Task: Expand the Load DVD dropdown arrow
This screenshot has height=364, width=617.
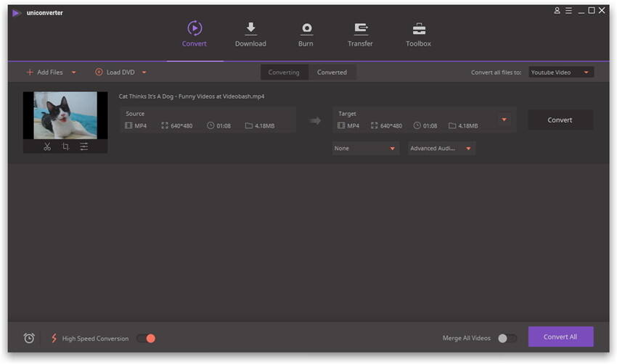Action: (x=144, y=73)
